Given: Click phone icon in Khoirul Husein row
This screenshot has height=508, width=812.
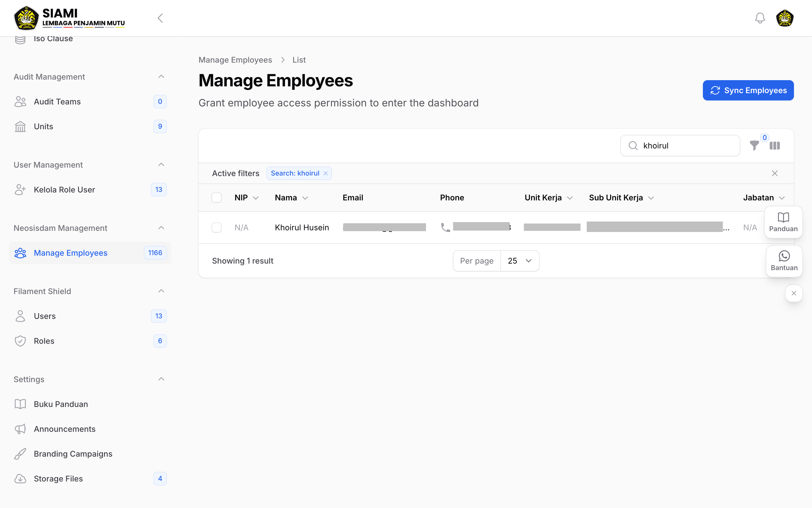Looking at the screenshot, I should point(445,227).
